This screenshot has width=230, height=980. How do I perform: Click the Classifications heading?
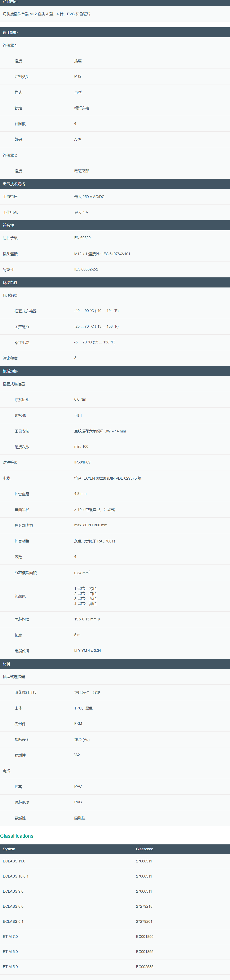[x=17, y=836]
